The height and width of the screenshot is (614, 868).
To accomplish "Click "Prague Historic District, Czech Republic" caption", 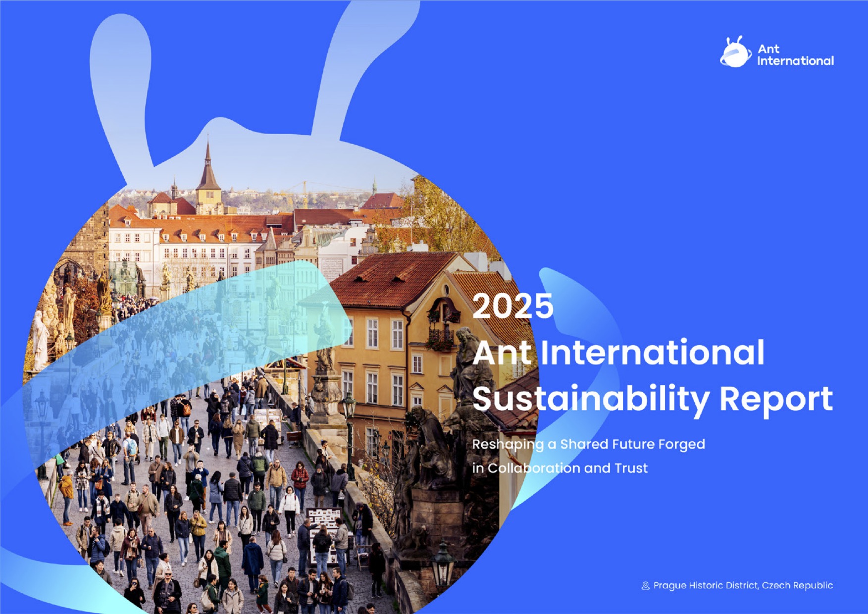I will (x=743, y=585).
